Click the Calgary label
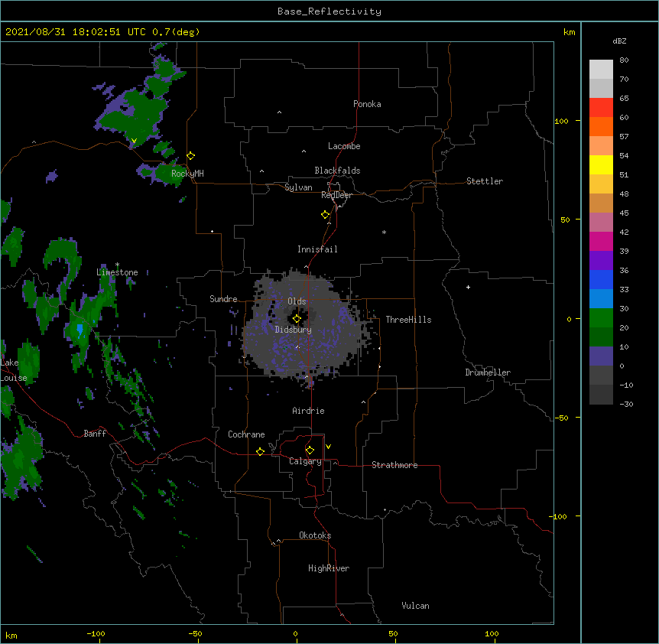 (305, 461)
